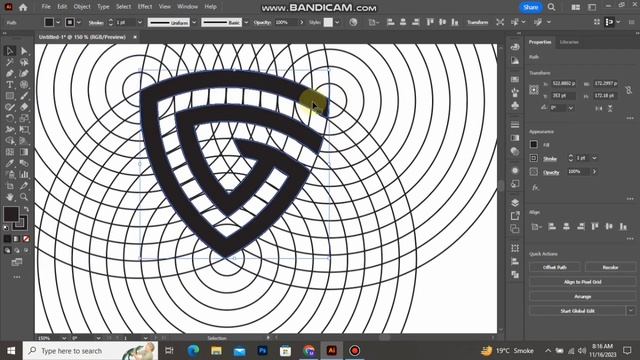Open the Object menu
Viewport: 640px width, 360px height.
pos(82,7)
